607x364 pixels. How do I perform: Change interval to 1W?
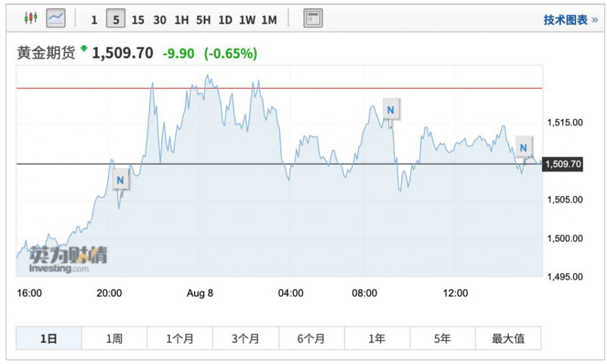coord(247,20)
